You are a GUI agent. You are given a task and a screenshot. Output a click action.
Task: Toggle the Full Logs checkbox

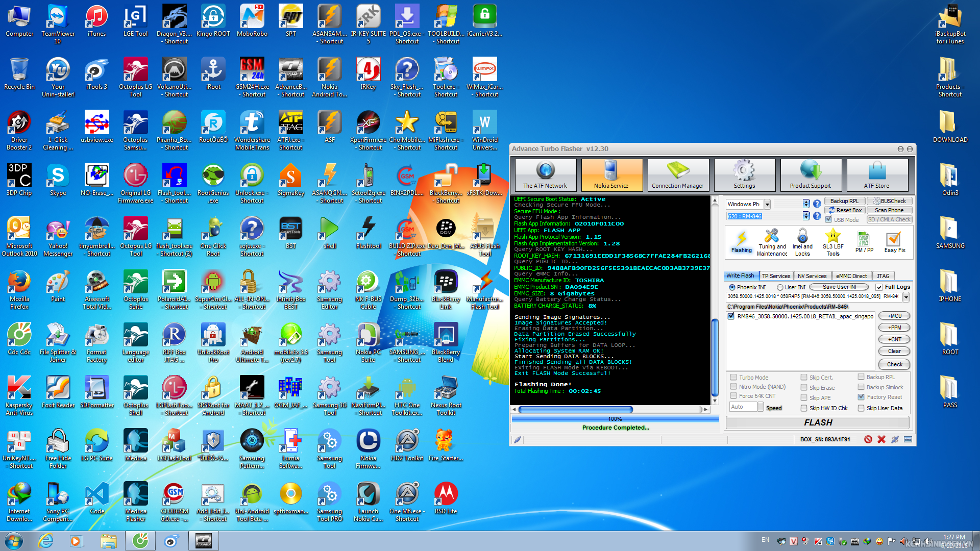[x=879, y=287]
